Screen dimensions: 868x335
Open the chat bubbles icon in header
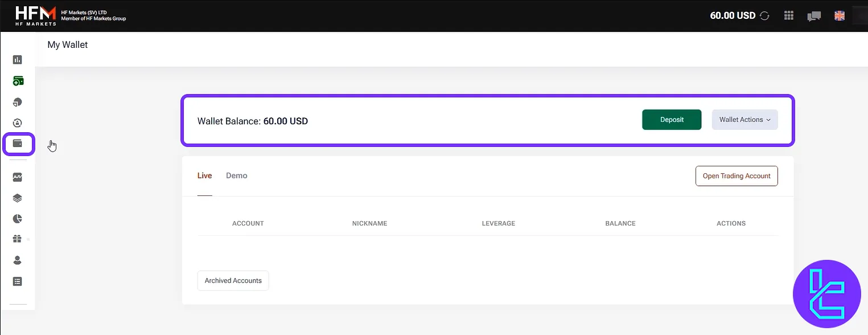(x=814, y=17)
